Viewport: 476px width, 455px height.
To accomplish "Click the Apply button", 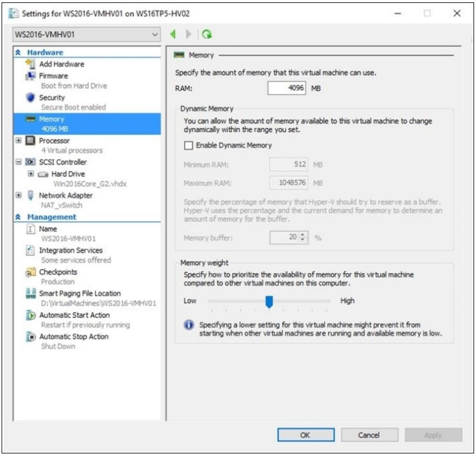I will point(433,435).
